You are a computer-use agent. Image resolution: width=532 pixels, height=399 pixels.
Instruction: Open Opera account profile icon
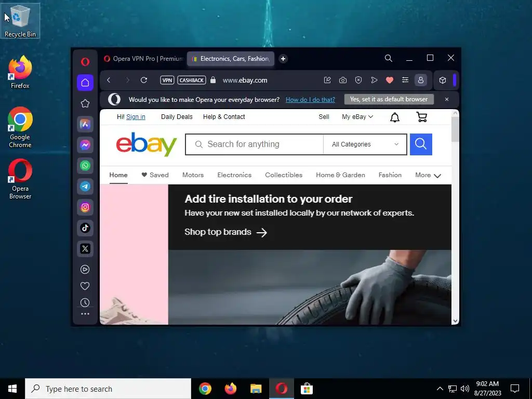[x=421, y=80]
